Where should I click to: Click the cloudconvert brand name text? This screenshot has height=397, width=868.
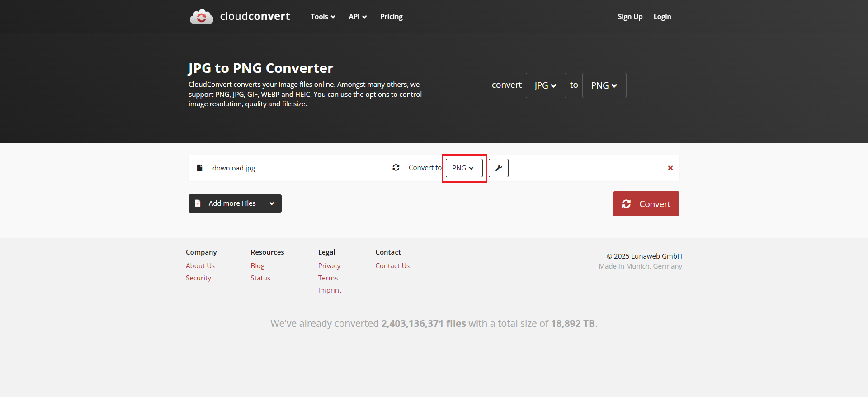[x=255, y=16]
